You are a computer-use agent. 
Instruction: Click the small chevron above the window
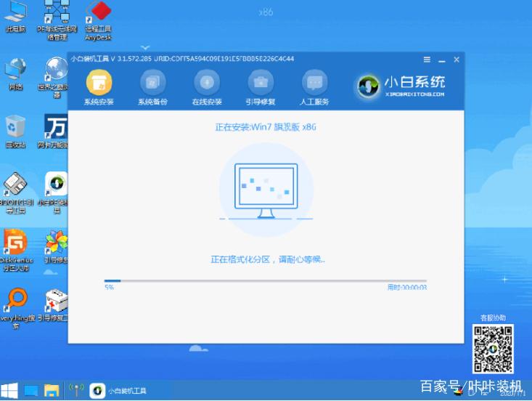coord(145,47)
